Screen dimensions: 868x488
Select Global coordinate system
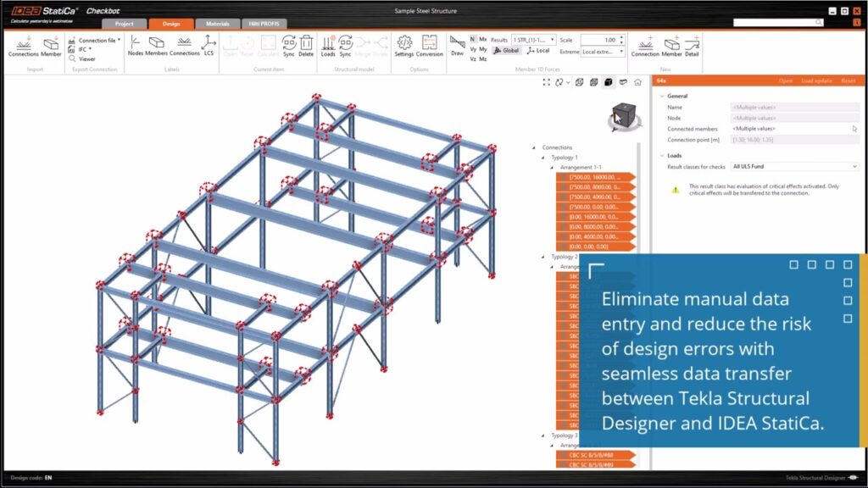[507, 50]
